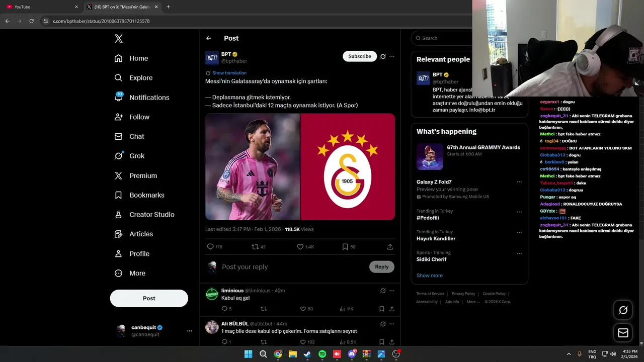Open the Explore page
This screenshot has height=362, width=644.
click(133, 78)
